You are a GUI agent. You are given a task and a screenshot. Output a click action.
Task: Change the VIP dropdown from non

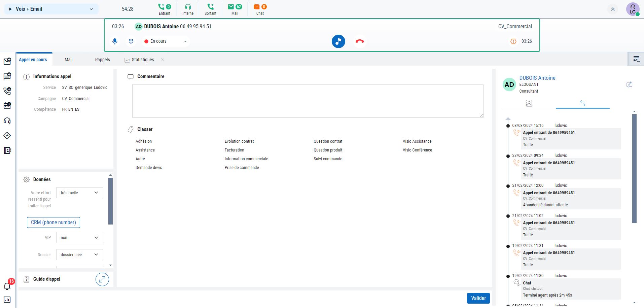pyautogui.click(x=79, y=237)
